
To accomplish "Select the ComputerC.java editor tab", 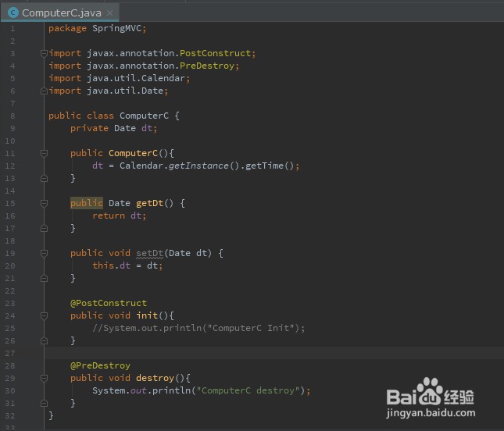I will pos(60,12).
